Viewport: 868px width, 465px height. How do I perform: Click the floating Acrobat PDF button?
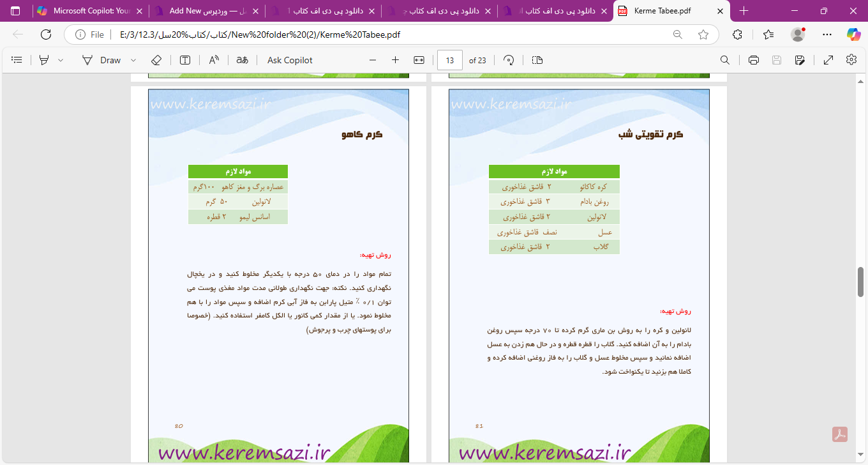coord(839,434)
